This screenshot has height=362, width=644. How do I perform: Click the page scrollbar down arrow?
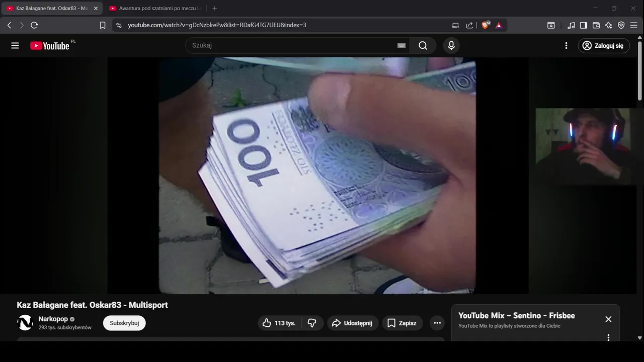point(640,338)
